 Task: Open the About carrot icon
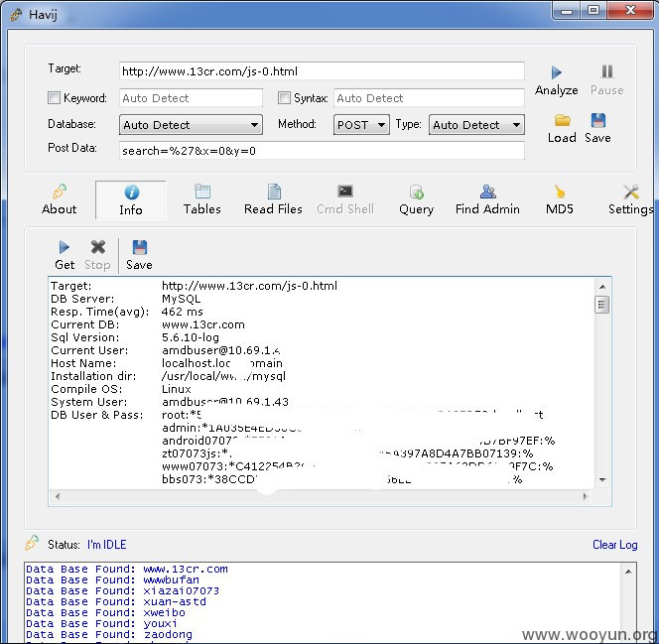point(60,192)
